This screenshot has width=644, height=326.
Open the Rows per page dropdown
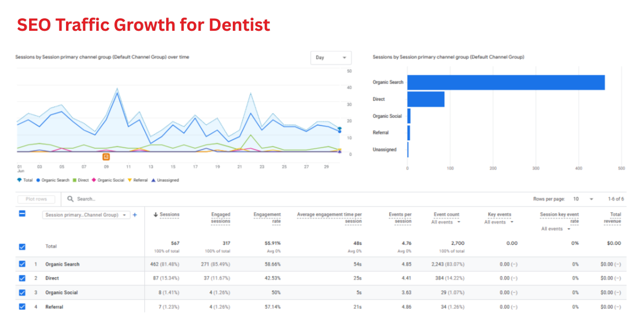coord(583,199)
